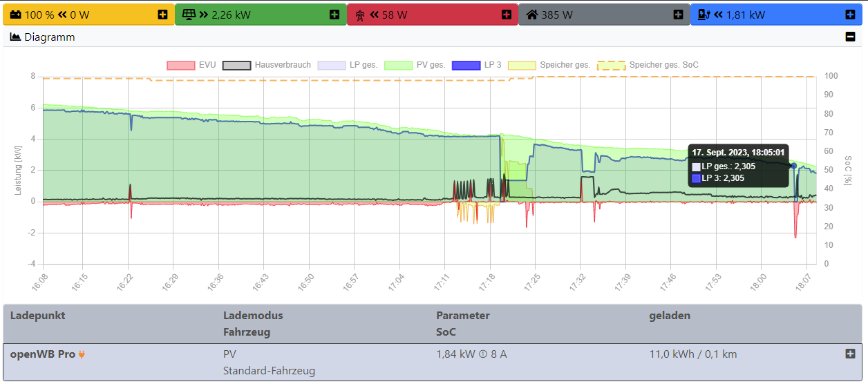Click the info icon before 8 A

coord(483,354)
